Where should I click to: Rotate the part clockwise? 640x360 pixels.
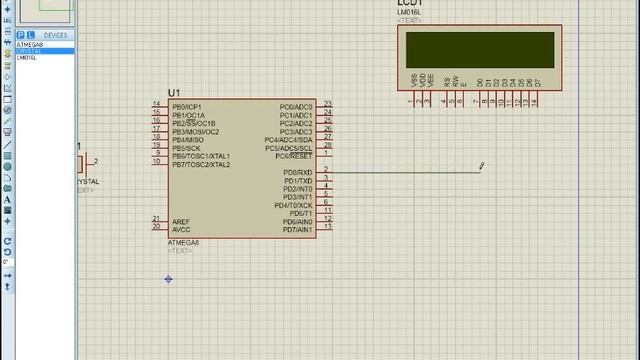tap(7, 241)
